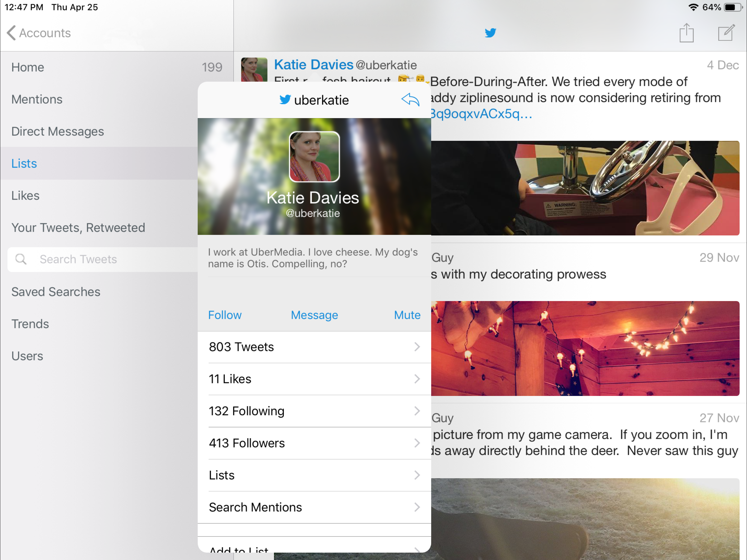Select Mentions in the sidebar
Viewport: 747px width, 560px height.
tap(37, 99)
